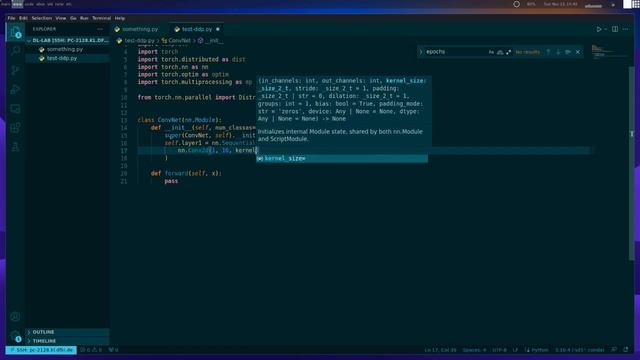
Task: Toggle Match Case in find widget
Action: point(491,52)
